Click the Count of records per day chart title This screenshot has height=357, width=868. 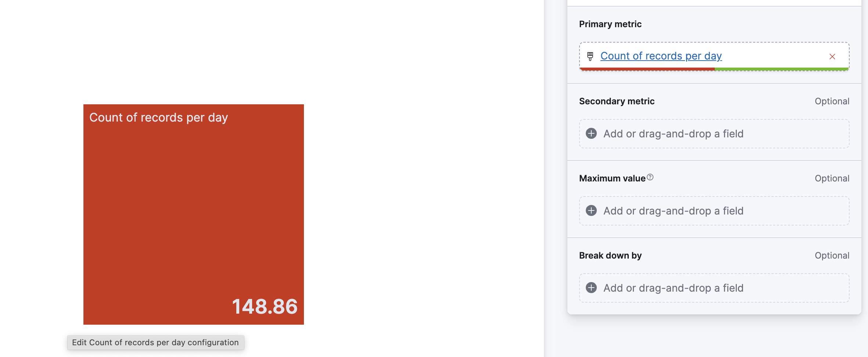(159, 117)
